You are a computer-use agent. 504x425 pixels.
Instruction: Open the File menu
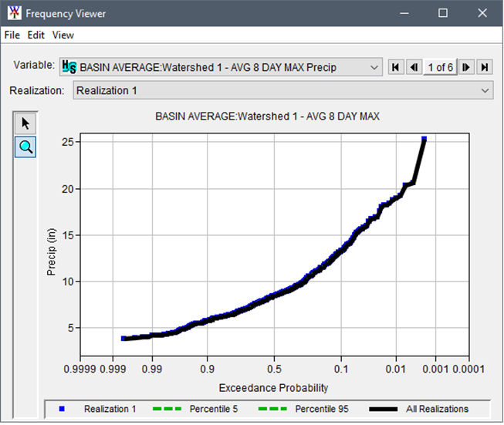12,35
